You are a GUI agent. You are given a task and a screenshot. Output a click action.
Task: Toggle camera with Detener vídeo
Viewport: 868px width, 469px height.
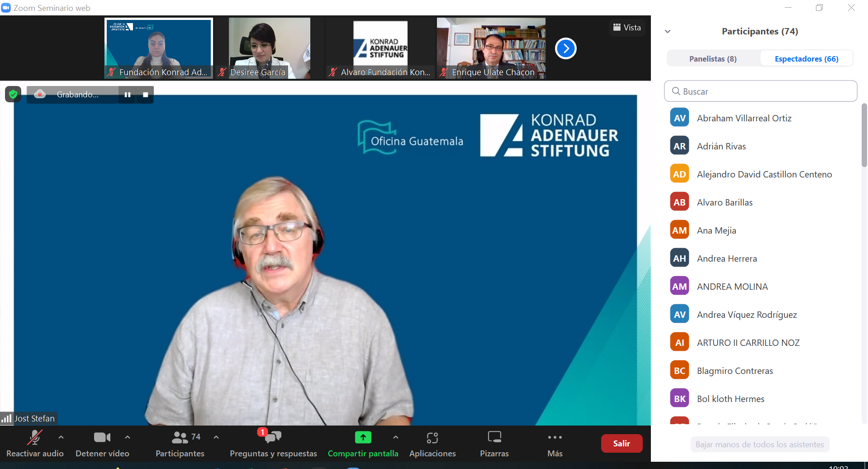tap(102, 438)
